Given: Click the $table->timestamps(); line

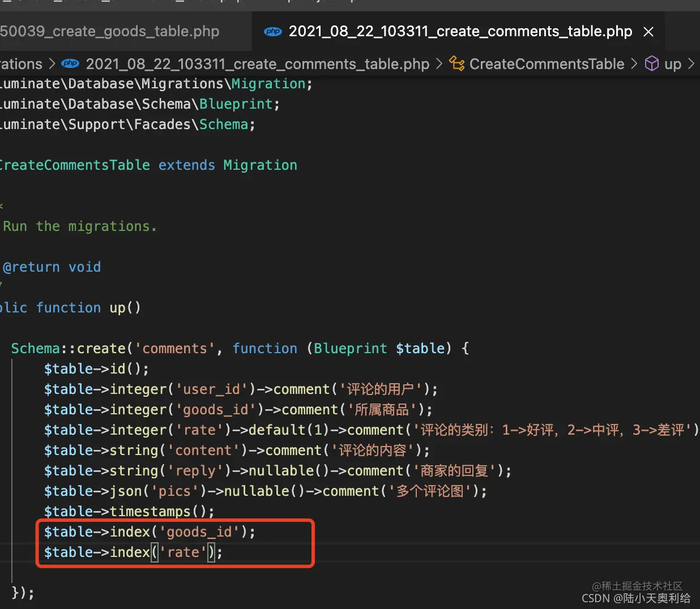Looking at the screenshot, I should tap(130, 512).
